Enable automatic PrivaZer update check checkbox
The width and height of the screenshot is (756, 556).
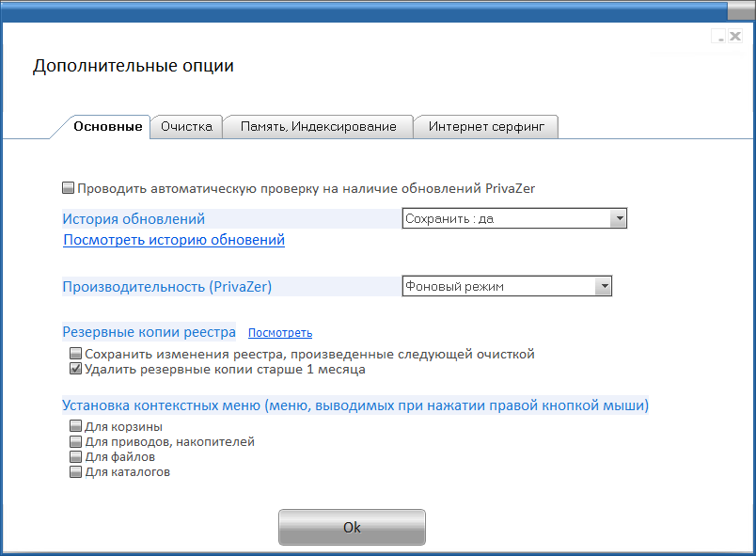pos(69,188)
